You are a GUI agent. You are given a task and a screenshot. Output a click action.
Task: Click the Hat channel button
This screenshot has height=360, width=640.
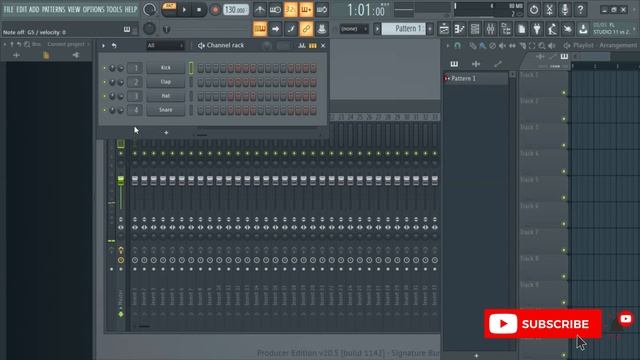tap(166, 96)
